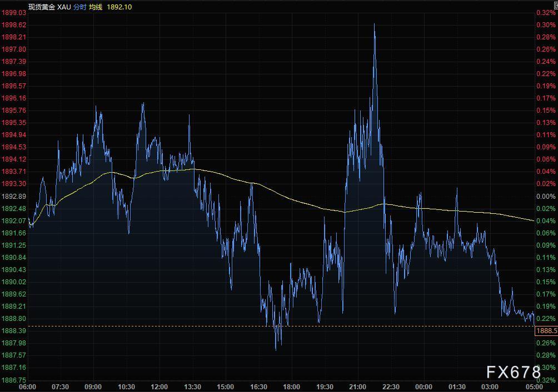Click the 1892.07 price axis label
Viewport: 558px width, 392px height.
14,220
